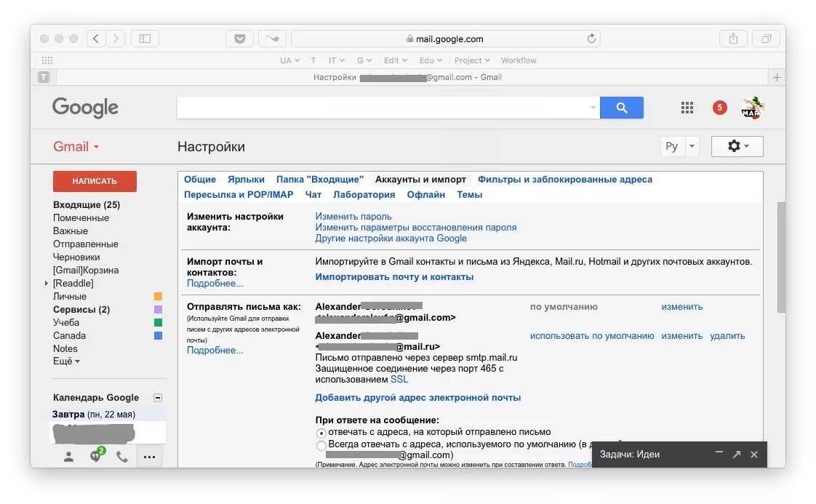Open the account avatar menu
The image size is (816, 504).
752,108
